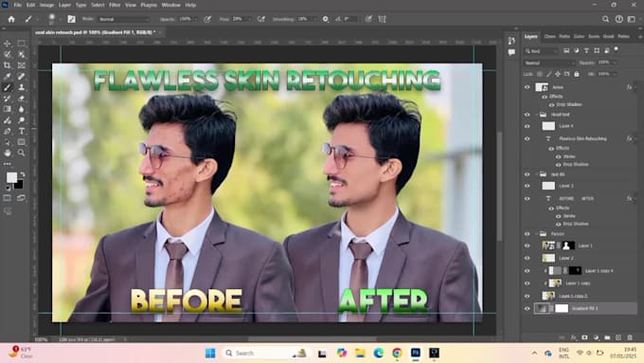The image size is (644, 363).
Task: Open the Image menu
Action: [x=46, y=5]
